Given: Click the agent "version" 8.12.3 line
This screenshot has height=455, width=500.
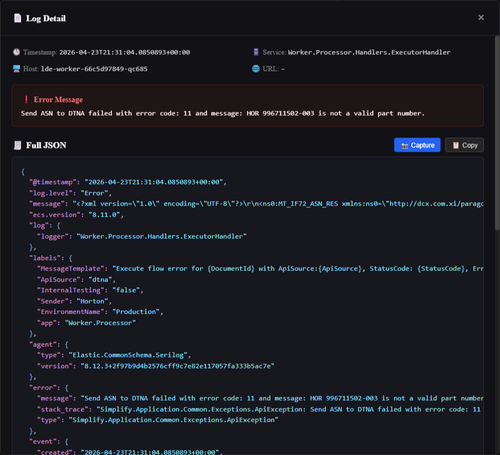Looking at the screenshot, I should [156, 366].
